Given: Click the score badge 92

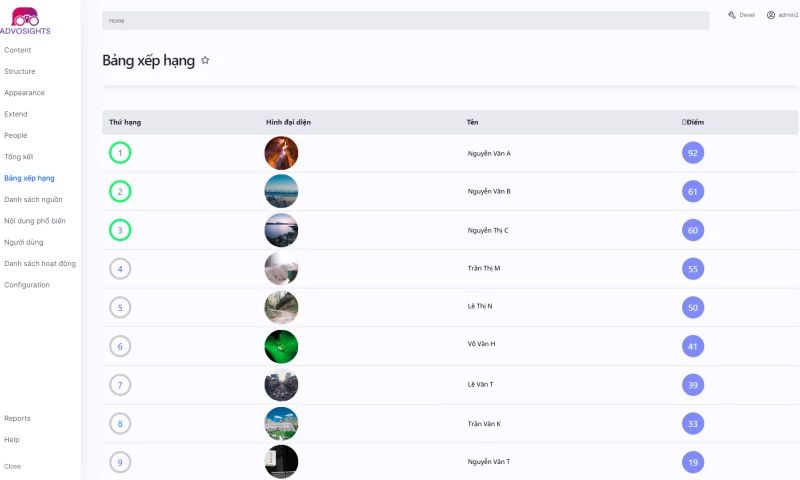Looking at the screenshot, I should tap(693, 153).
